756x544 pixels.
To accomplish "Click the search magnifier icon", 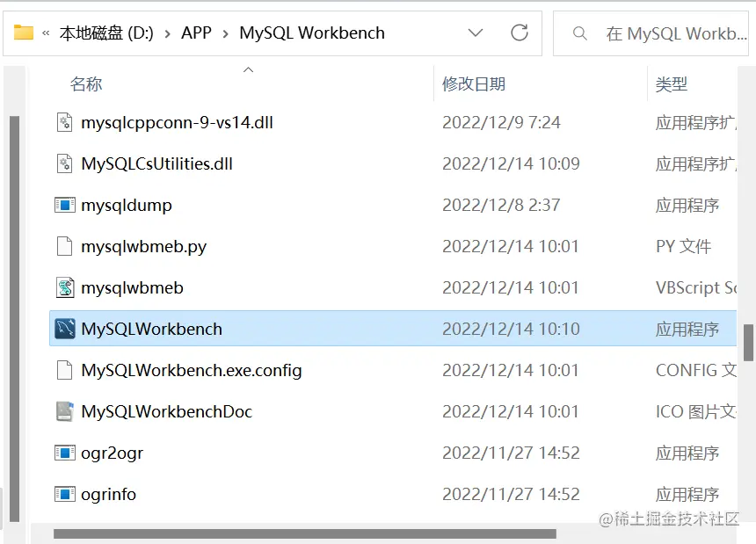I will click(x=580, y=33).
